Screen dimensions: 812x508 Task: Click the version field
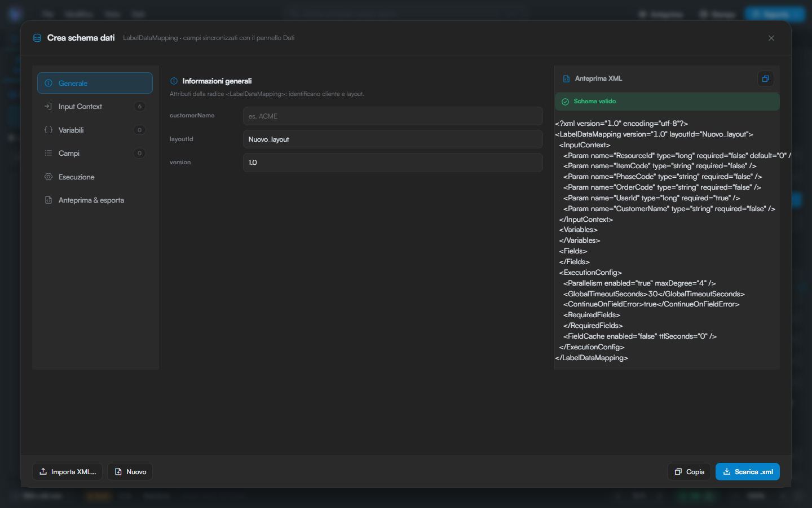tap(392, 163)
